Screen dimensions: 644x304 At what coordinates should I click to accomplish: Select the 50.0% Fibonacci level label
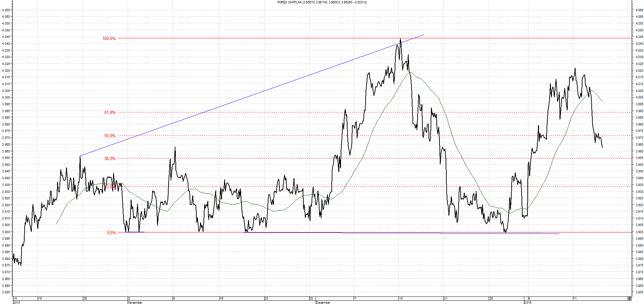coord(110,136)
